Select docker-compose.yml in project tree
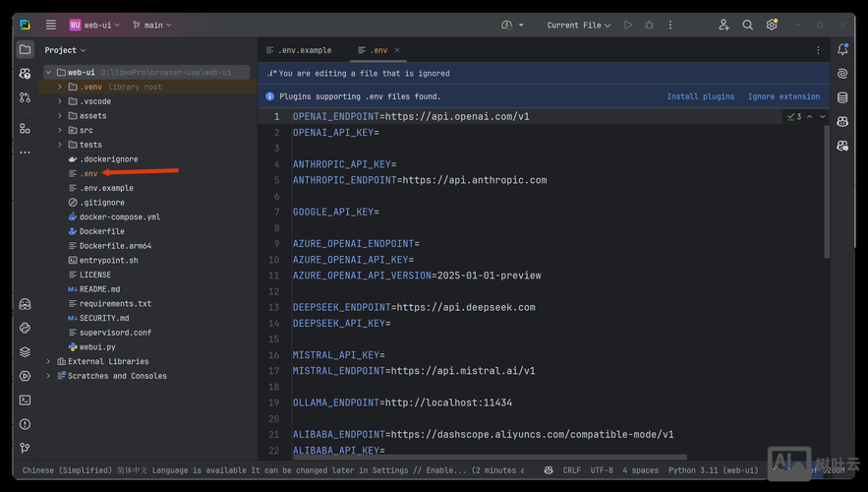Viewport: 868px width, 492px height. click(119, 216)
